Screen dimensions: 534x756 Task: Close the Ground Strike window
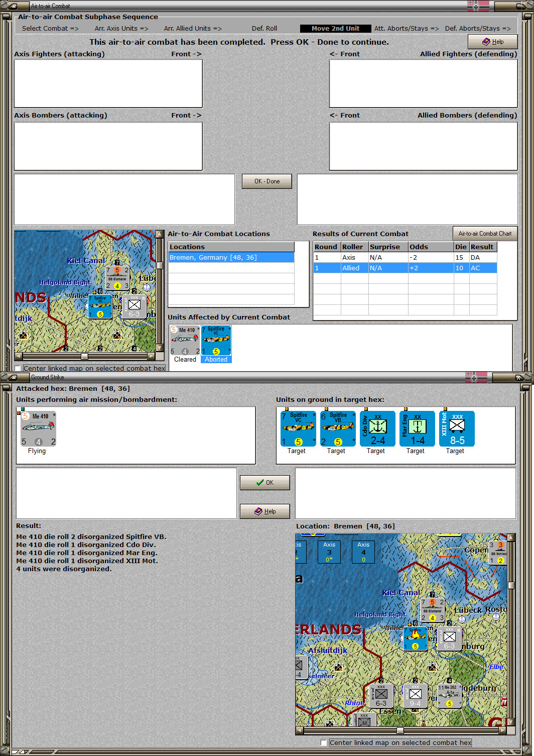tap(519, 377)
